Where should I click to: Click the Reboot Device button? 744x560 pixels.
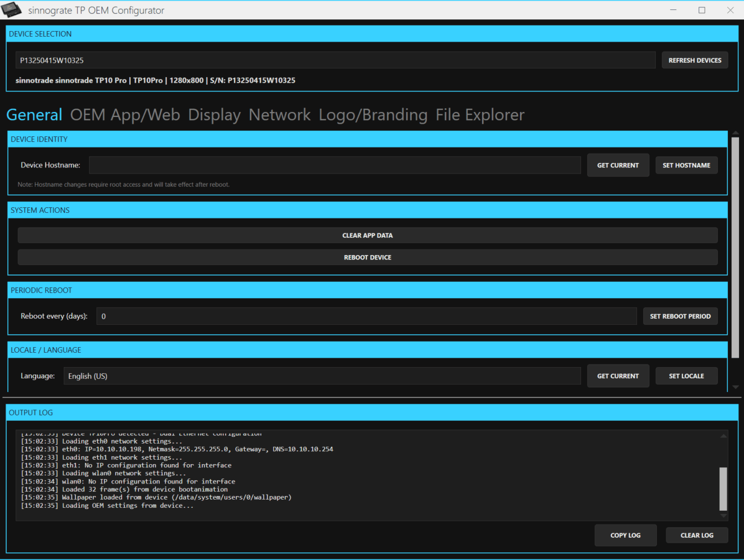pyautogui.click(x=367, y=257)
